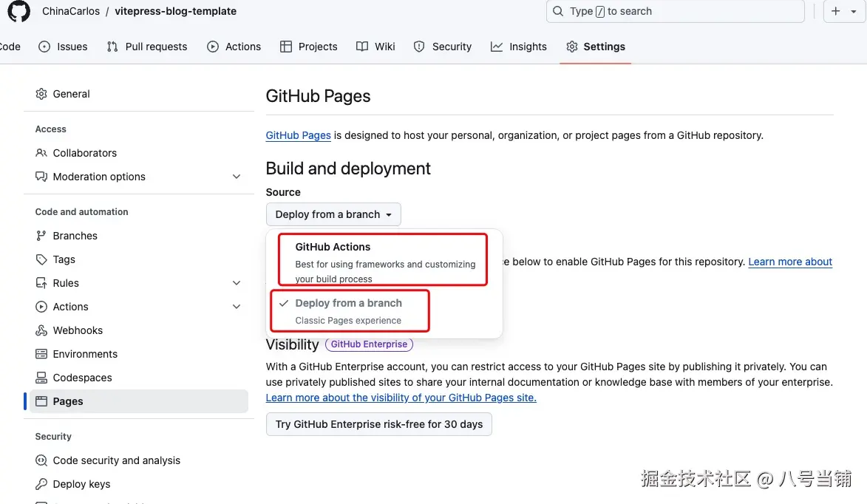
Task: Select the Codespaces icon
Action: (x=42, y=378)
